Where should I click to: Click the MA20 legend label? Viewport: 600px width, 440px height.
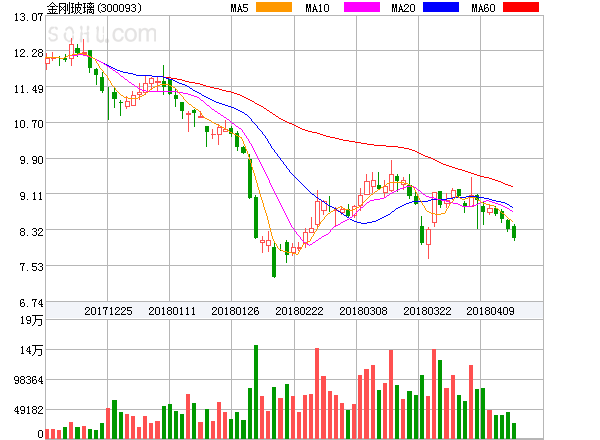point(403,8)
